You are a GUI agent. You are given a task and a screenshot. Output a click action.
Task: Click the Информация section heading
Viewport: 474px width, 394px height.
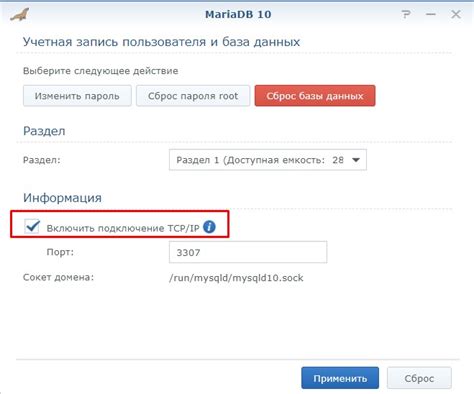click(62, 198)
